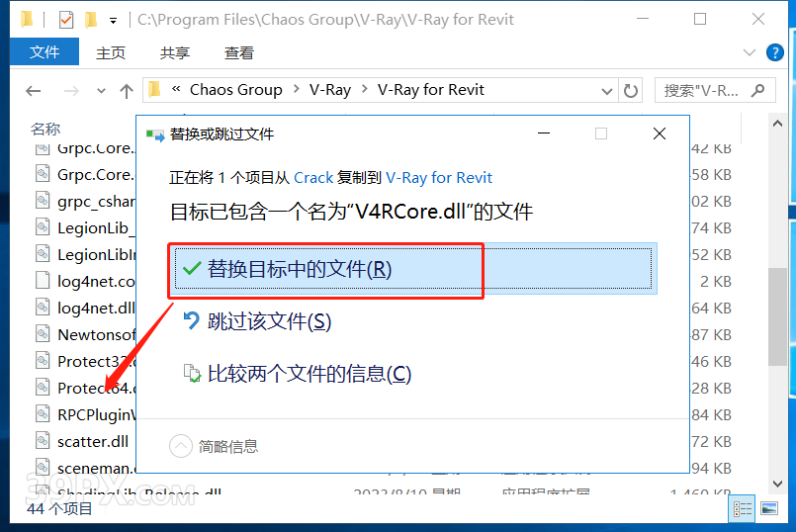Viewport: 796px width, 532px height.
Task: Click V-Ray breadcrumb segment
Action: (330, 90)
